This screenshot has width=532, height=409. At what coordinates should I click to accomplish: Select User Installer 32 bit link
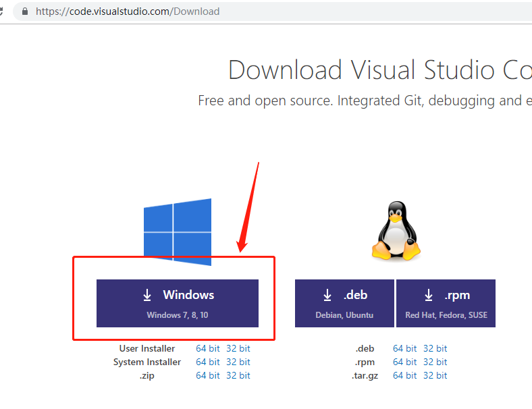coord(238,348)
